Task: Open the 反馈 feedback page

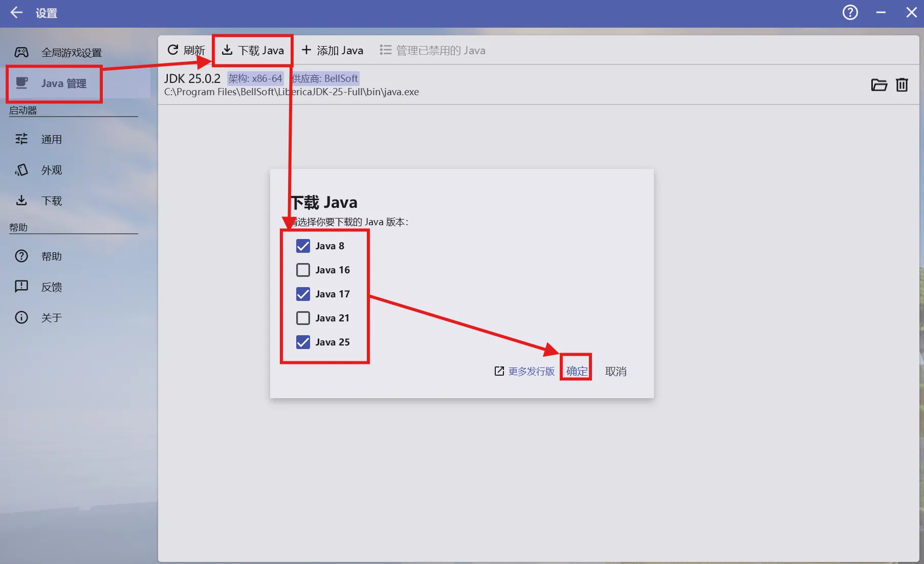Action: click(52, 287)
